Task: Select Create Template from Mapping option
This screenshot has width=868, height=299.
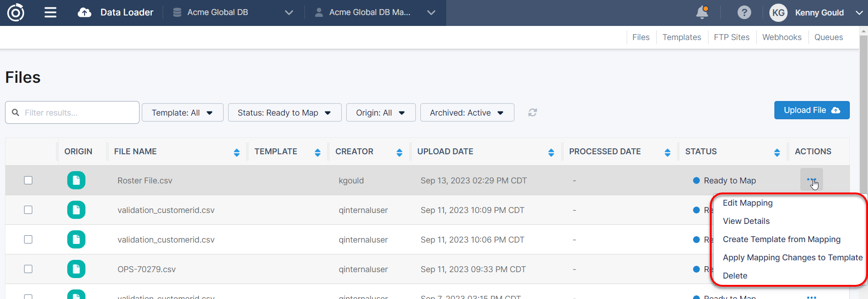Action: [781, 239]
